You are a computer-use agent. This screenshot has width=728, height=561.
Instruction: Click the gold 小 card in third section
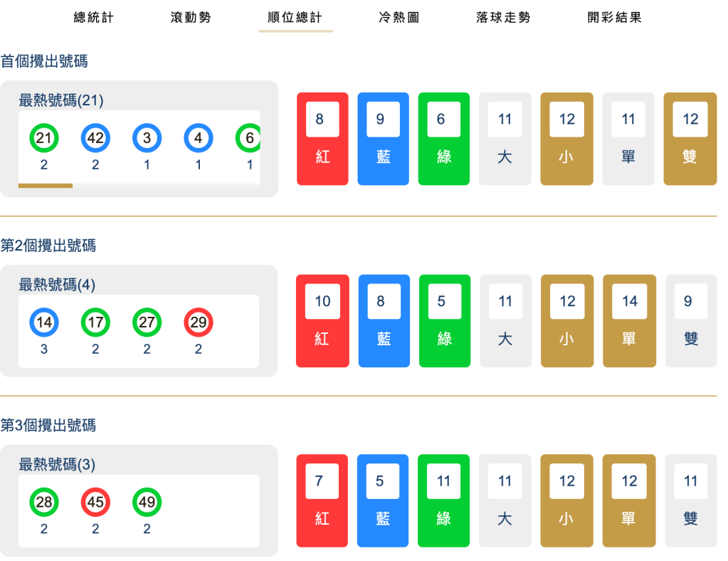tap(566, 500)
